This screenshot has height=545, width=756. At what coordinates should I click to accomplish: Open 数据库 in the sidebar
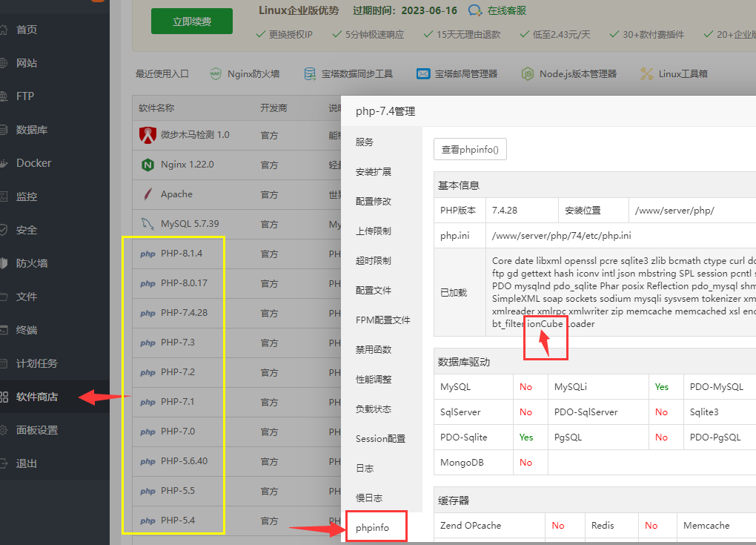32,130
